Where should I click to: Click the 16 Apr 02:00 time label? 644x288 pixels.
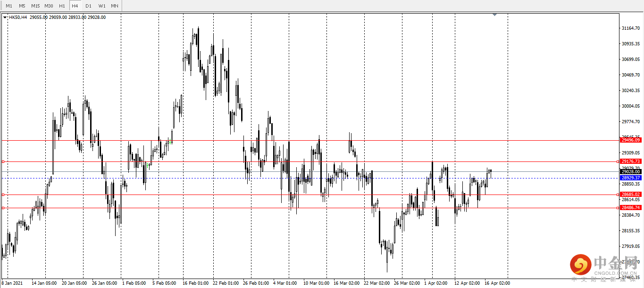(497, 283)
